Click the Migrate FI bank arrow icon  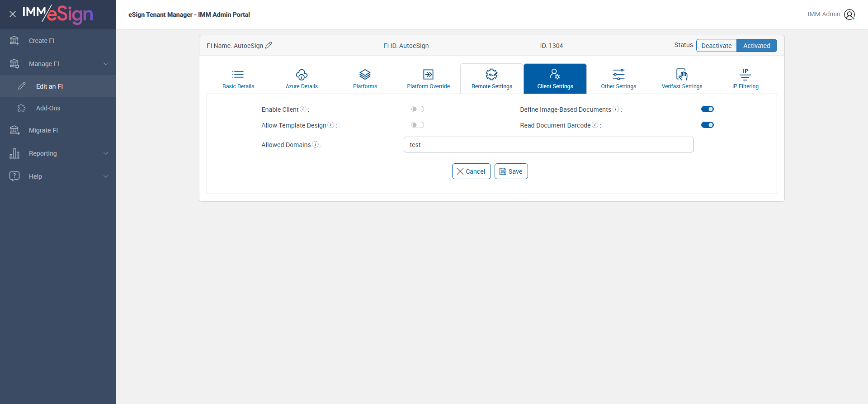point(14,130)
